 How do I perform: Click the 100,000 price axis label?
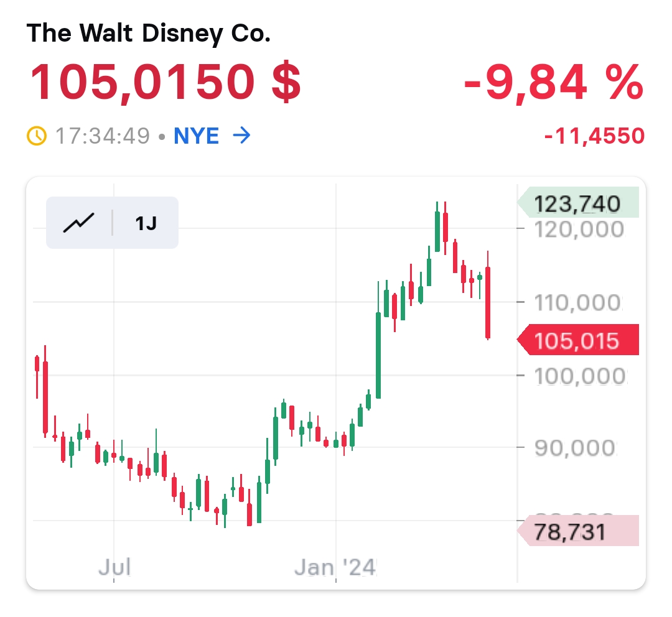click(x=579, y=376)
